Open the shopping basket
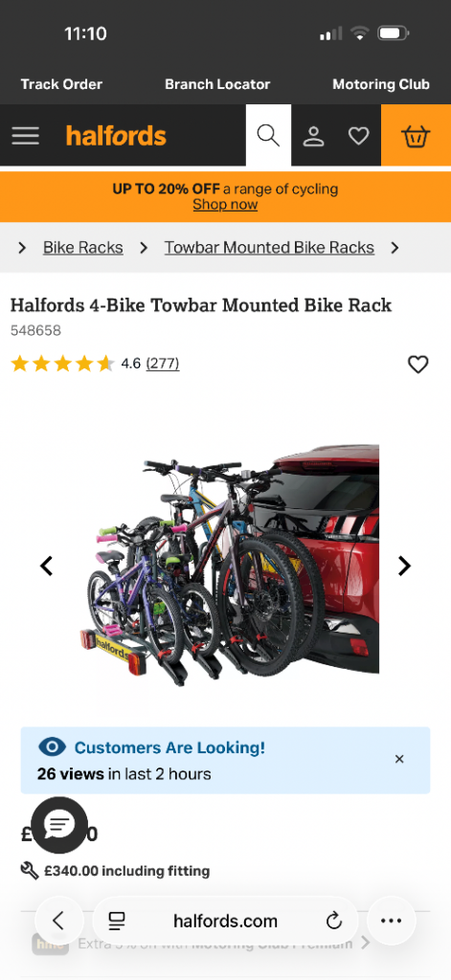Screen dimensions: 451x980 coord(416,136)
